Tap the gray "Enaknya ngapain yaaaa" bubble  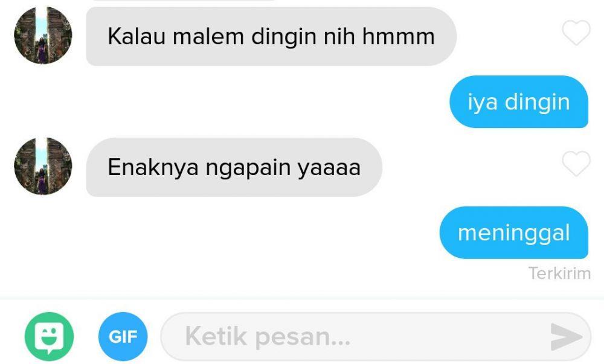(x=234, y=167)
